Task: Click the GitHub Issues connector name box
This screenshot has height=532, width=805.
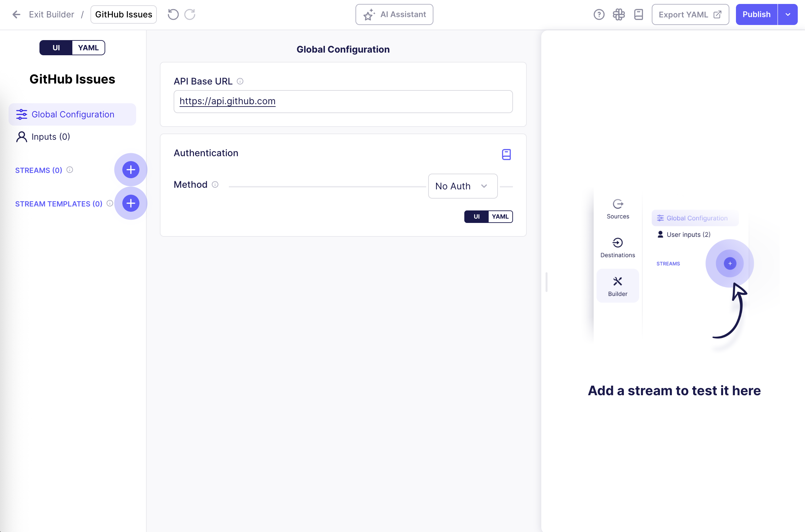Action: click(124, 14)
